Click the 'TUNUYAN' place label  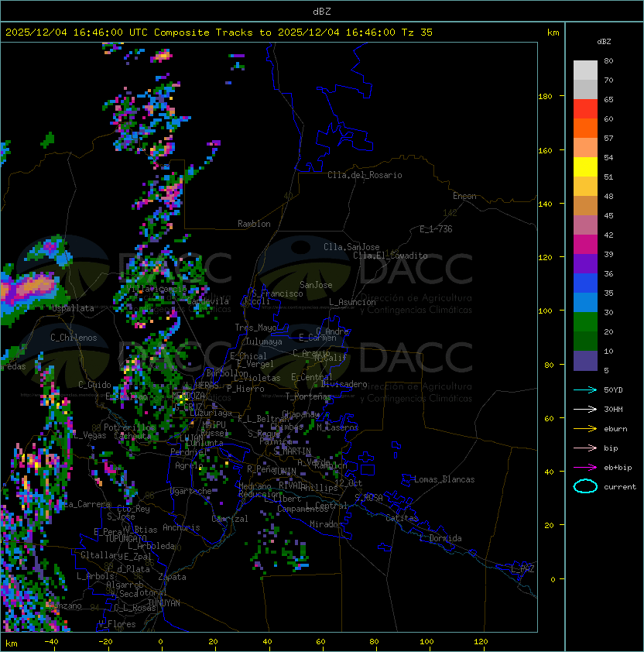click(164, 603)
